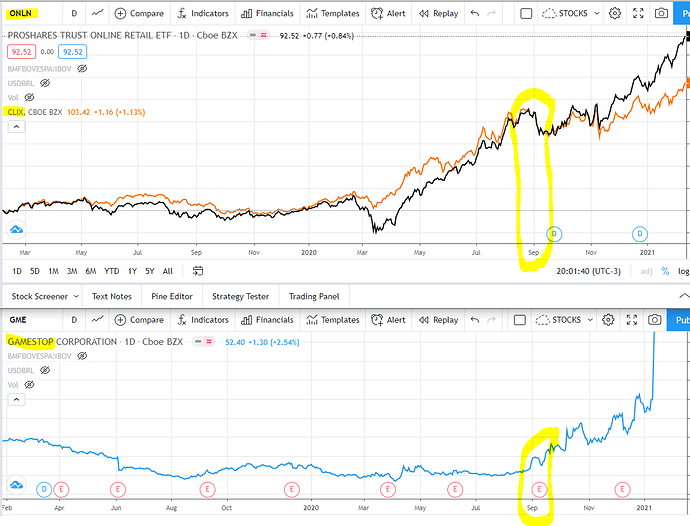The height and width of the screenshot is (526, 690).
Task: Open Financials in the ONLN chart toolbar
Action: pyautogui.click(x=267, y=13)
